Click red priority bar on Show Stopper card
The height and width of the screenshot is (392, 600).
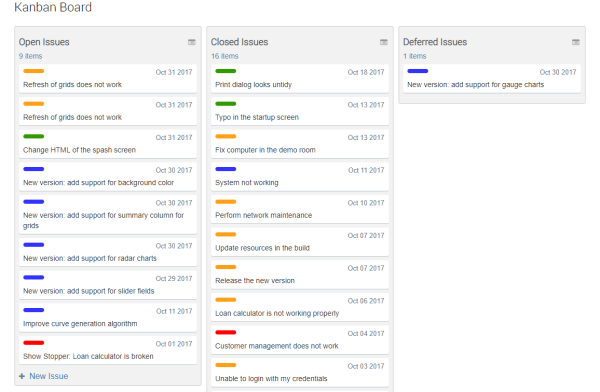point(34,343)
